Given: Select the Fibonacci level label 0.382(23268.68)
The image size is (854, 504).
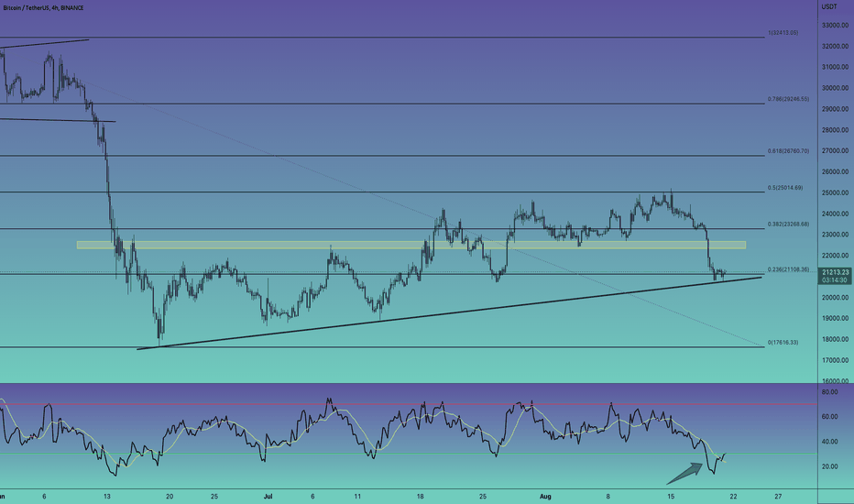Looking at the screenshot, I should (788, 224).
